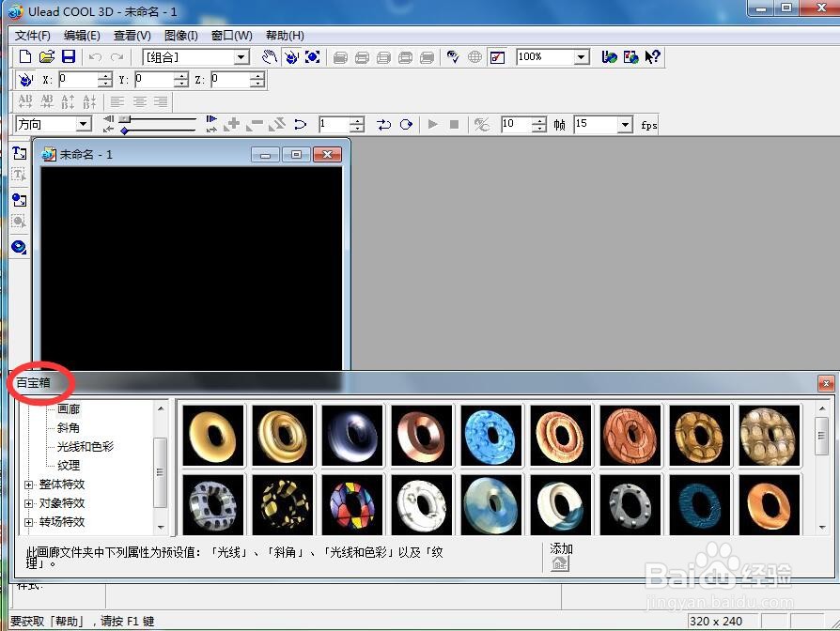Choose the gold ring preset thumbnail
Image resolution: width=840 pixels, height=631 pixels.
click(213, 436)
